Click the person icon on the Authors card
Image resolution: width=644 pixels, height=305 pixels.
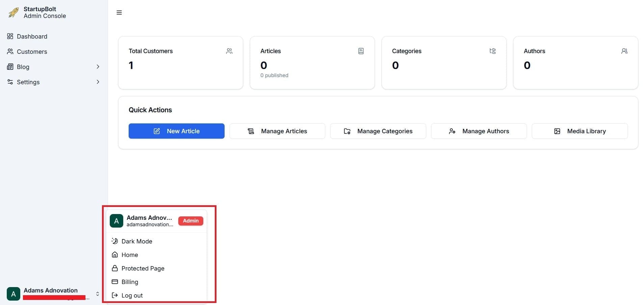[x=624, y=51]
